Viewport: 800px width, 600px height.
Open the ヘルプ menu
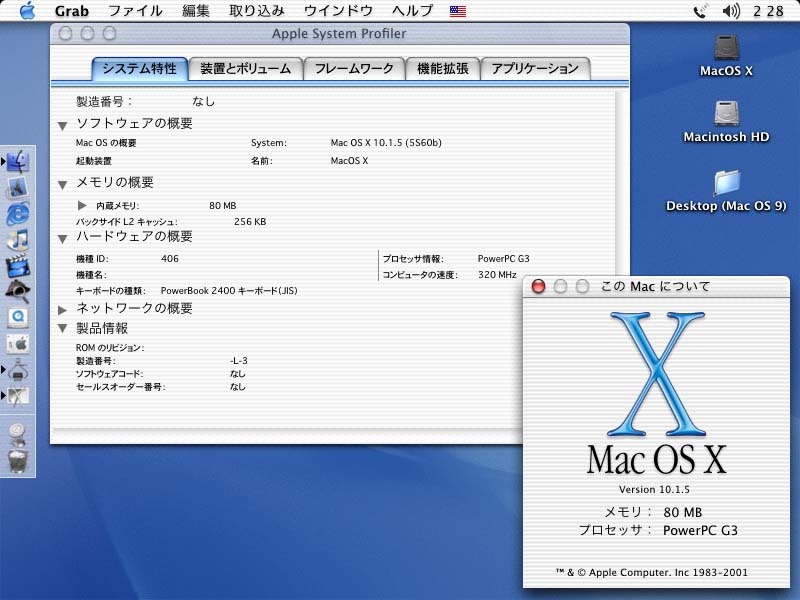point(413,11)
